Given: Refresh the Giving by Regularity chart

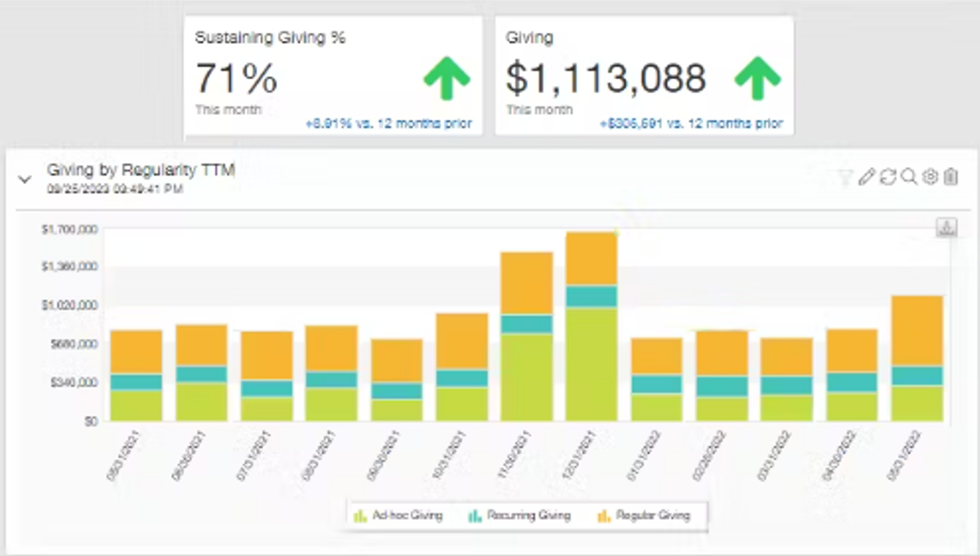Looking at the screenshot, I should pos(887,177).
